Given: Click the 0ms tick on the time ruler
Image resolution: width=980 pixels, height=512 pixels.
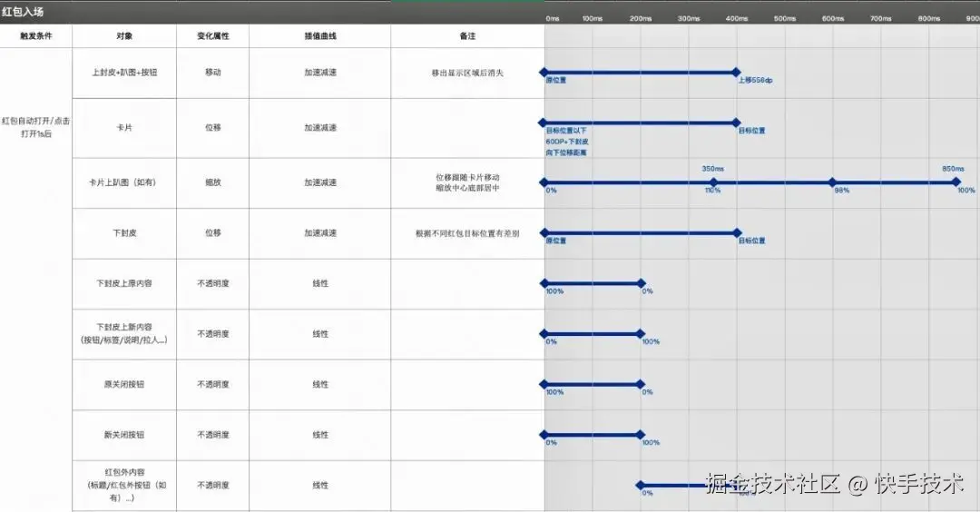Looking at the screenshot, I should coord(553,19).
